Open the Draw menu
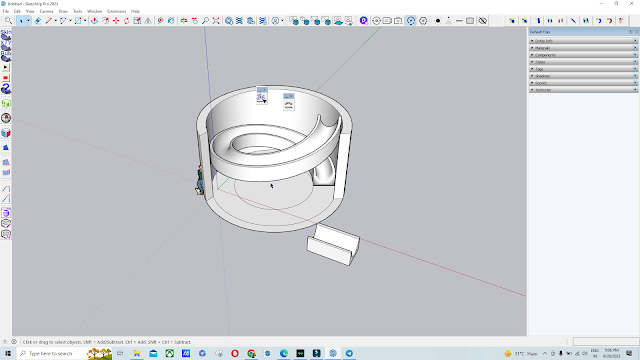Screen dimensions: 640x360 click(x=63, y=11)
